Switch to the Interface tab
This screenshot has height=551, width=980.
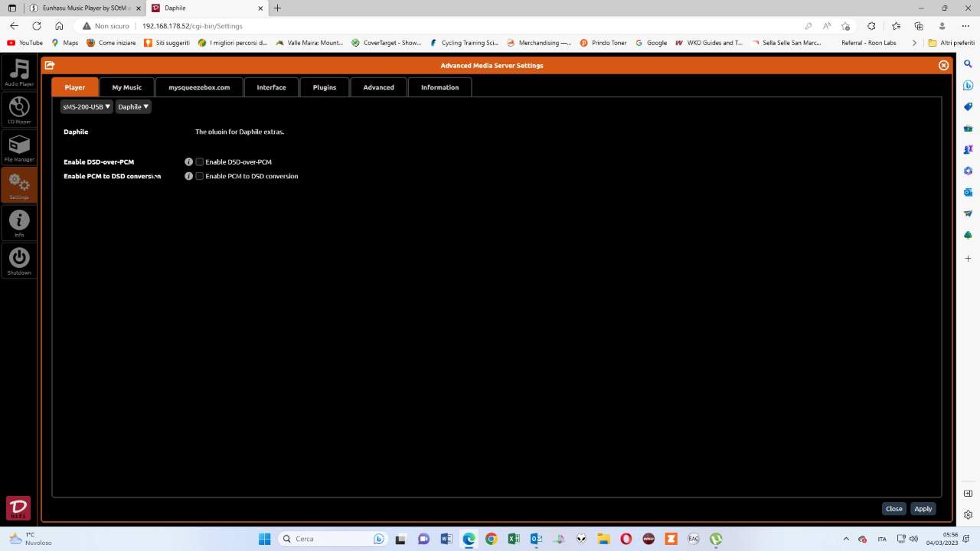pyautogui.click(x=271, y=87)
